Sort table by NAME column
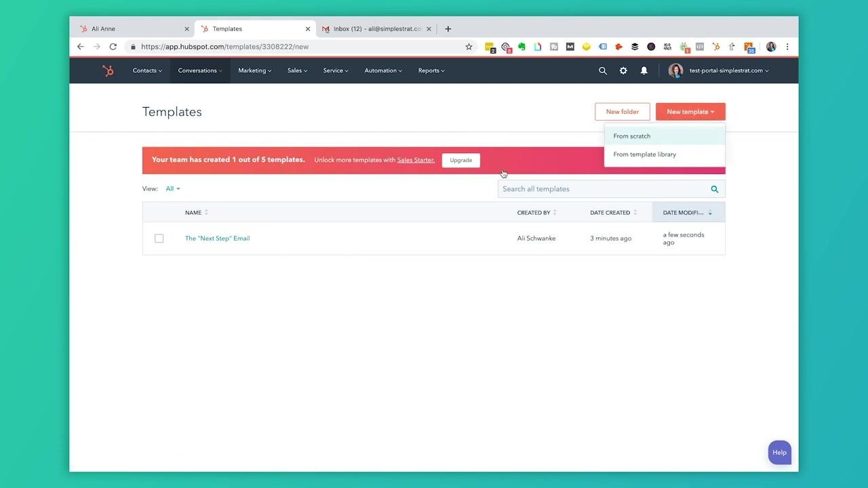Screen dimensions: 868x488 (x=197, y=213)
